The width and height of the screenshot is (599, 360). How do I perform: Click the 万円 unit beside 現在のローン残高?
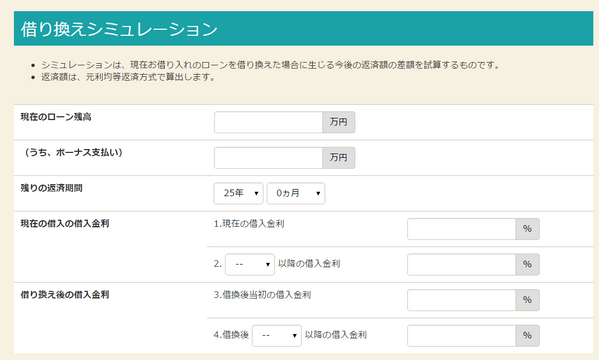339,122
